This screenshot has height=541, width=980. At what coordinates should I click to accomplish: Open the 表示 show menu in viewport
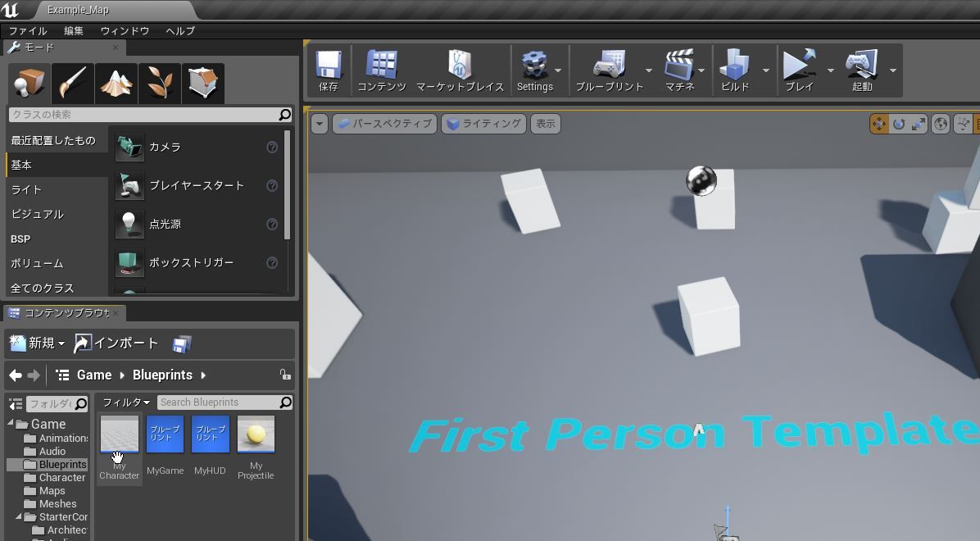(x=546, y=124)
